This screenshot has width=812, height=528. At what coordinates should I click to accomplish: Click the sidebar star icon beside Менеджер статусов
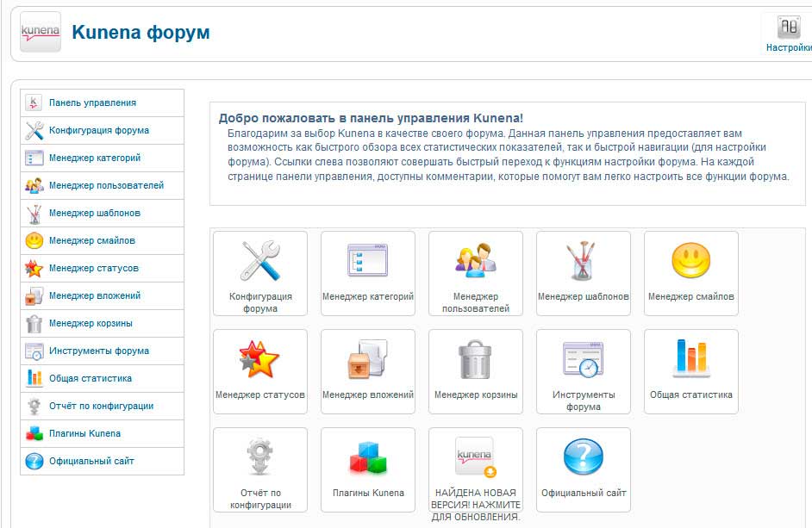pos(34,268)
